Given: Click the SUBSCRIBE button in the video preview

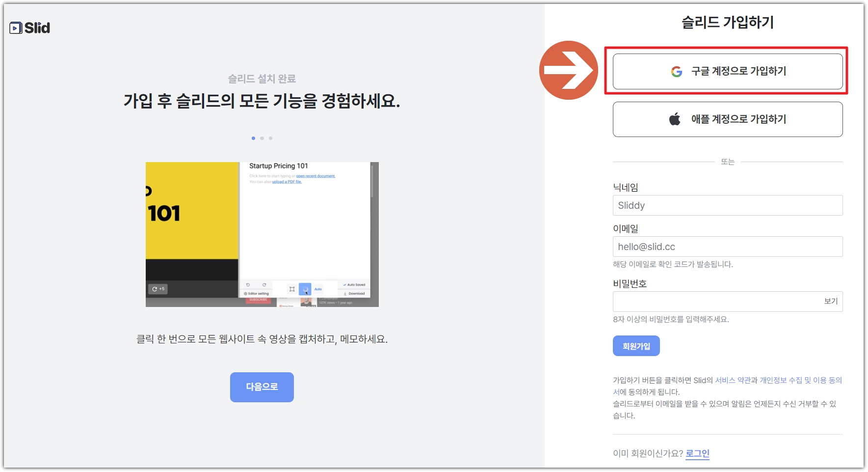Looking at the screenshot, I should click(258, 300).
